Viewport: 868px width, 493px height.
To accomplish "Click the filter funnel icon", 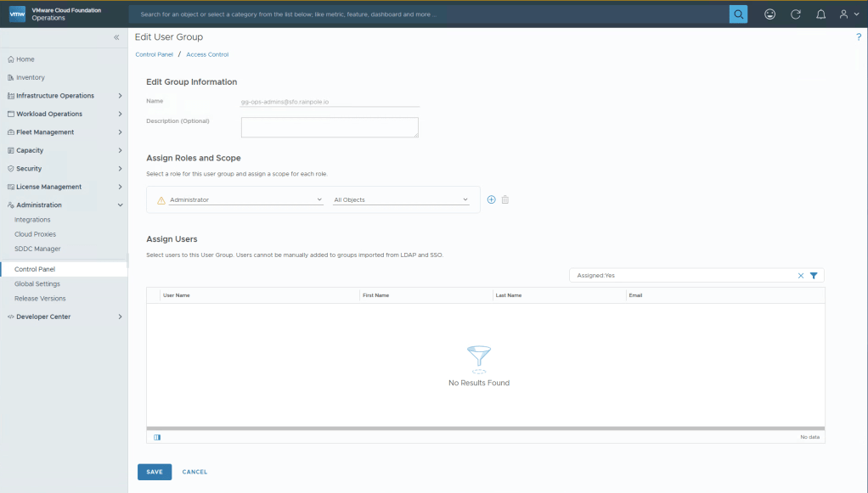I will [814, 276].
